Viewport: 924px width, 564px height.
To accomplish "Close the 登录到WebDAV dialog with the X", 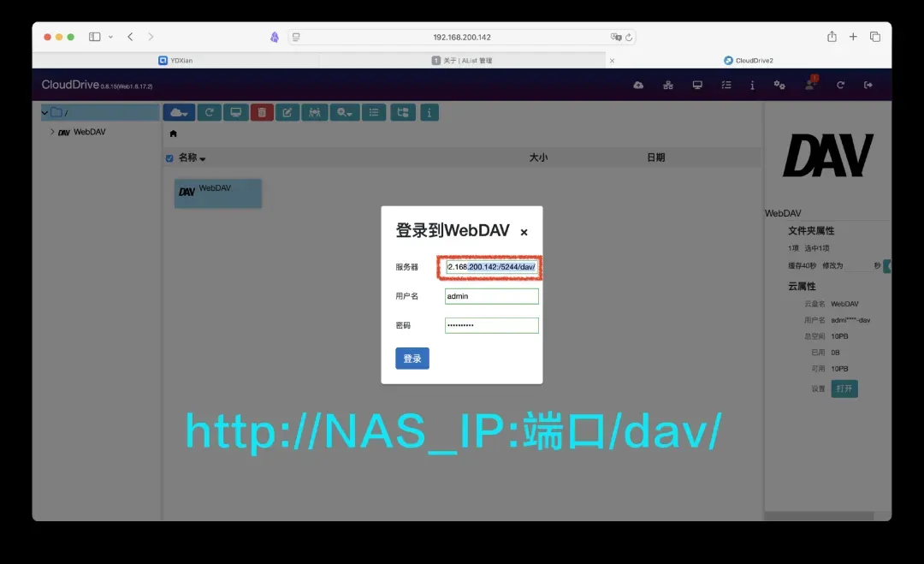I will (524, 232).
